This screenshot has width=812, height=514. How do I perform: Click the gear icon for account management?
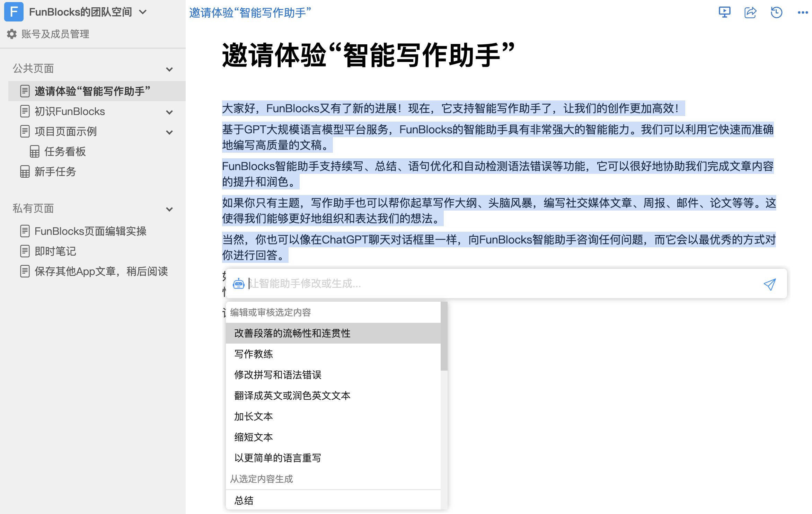tap(12, 34)
